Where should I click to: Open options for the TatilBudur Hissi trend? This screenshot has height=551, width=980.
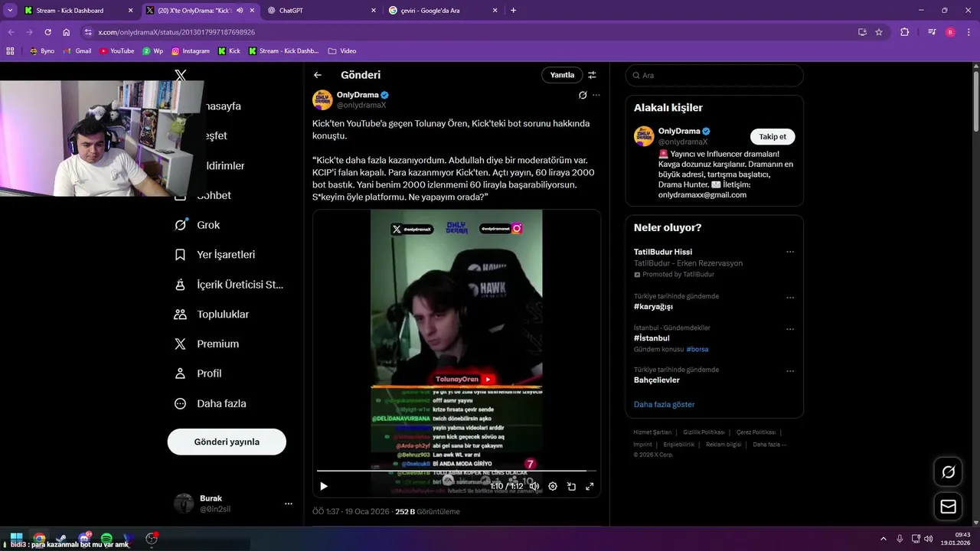pyautogui.click(x=790, y=252)
